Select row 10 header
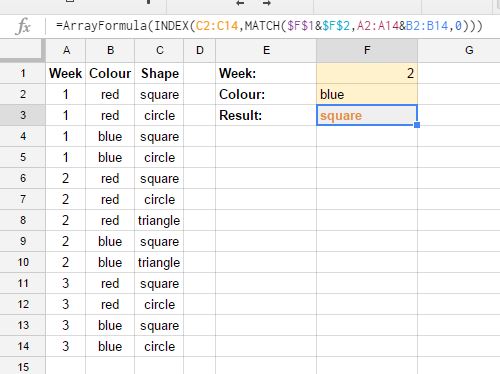The height and width of the screenshot is (374, 500). [x=23, y=262]
